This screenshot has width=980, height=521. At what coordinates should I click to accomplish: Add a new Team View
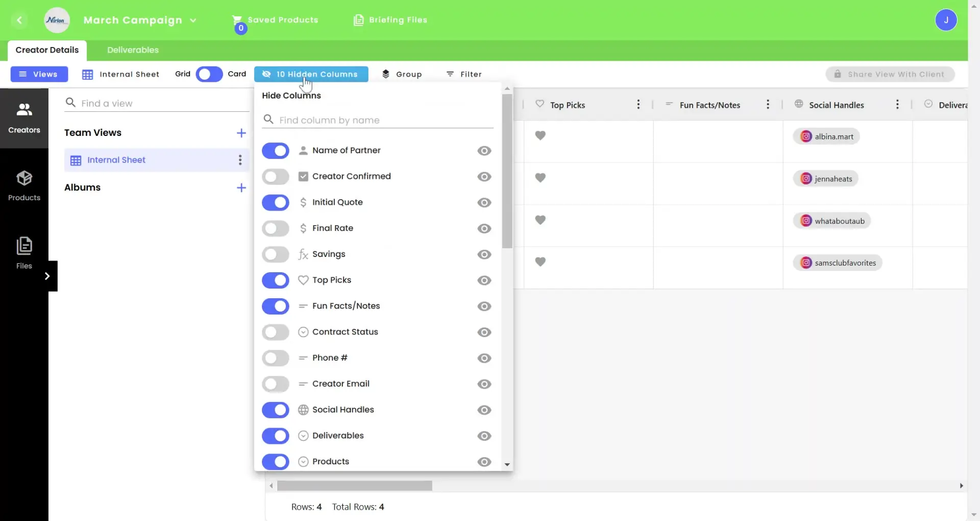coord(241,133)
